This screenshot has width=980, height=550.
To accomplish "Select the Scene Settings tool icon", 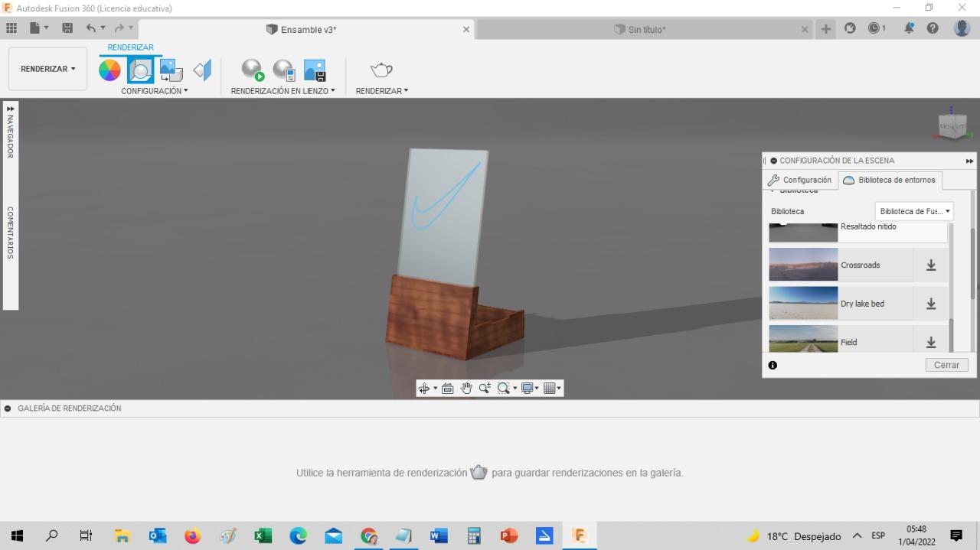I will [x=140, y=70].
